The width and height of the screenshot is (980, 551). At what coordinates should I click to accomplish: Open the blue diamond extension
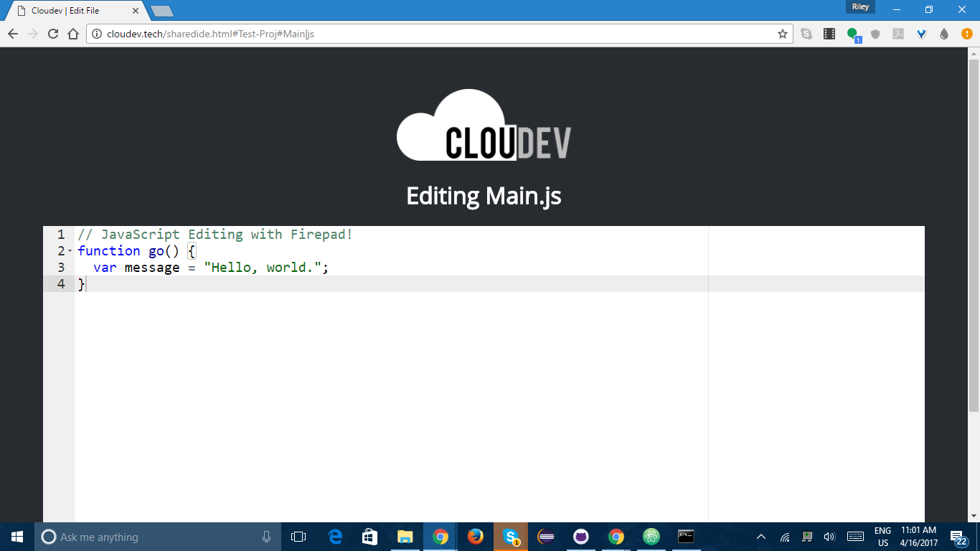[x=922, y=34]
